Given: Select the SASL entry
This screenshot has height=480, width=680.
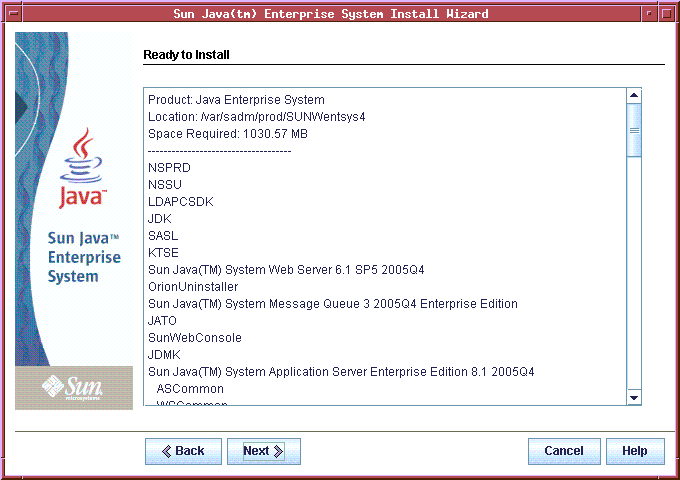Looking at the screenshot, I should [163, 235].
